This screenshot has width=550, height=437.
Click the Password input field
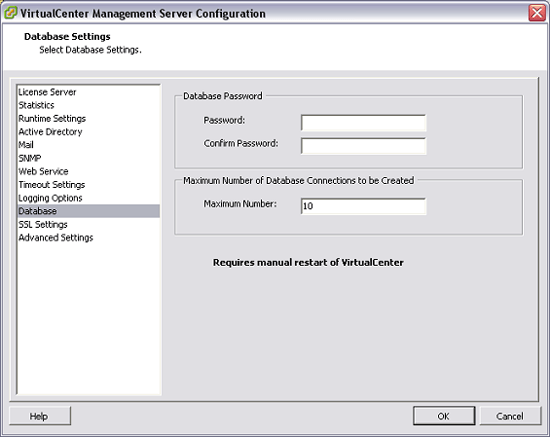click(x=363, y=123)
